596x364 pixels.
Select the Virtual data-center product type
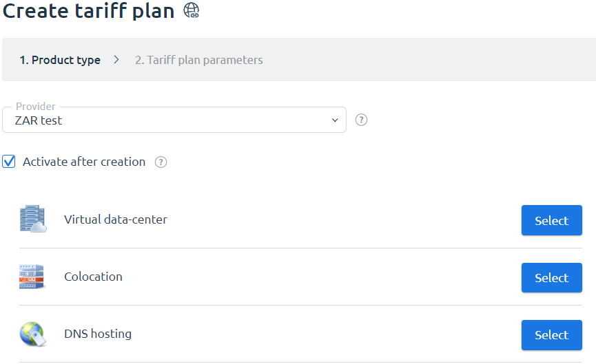(551, 220)
